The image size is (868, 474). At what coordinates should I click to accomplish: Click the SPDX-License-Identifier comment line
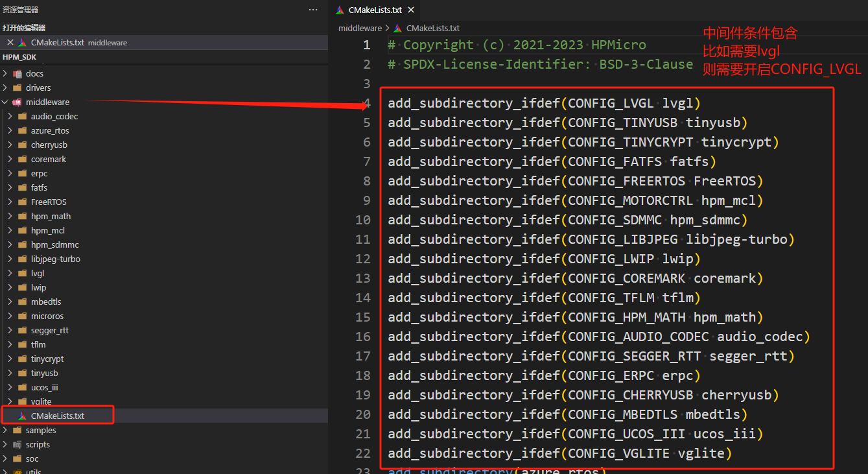point(541,64)
